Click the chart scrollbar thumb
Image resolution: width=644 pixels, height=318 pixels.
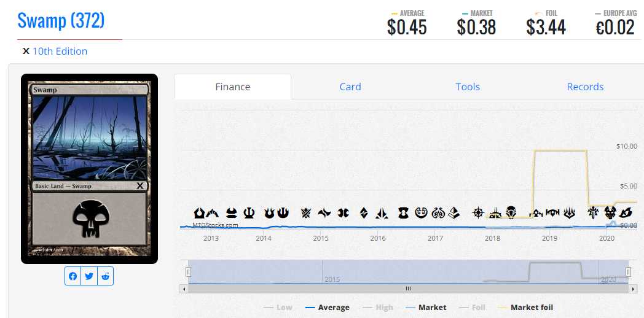point(408,289)
